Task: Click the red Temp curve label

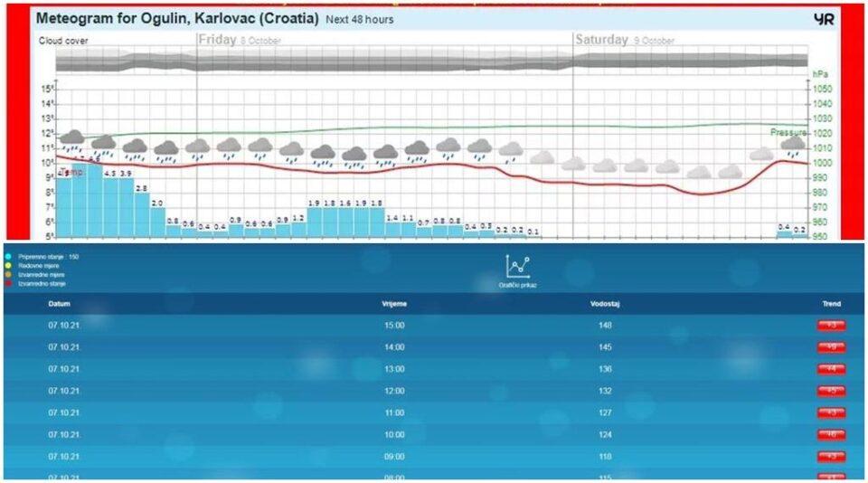Action: tap(71, 172)
